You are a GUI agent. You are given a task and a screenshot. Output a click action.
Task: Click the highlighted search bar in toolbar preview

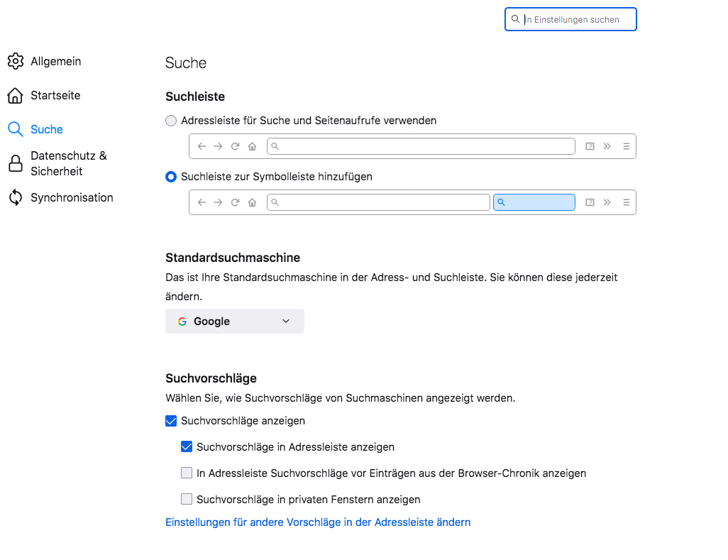534,202
